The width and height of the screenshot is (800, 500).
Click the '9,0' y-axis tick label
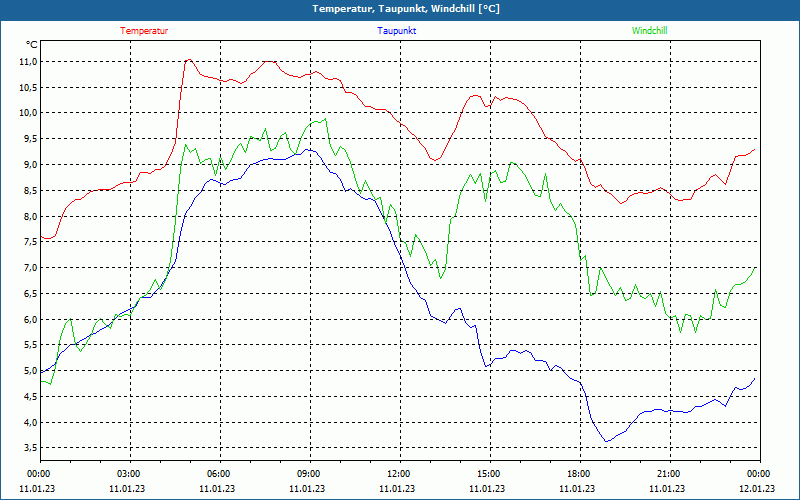click(30, 165)
